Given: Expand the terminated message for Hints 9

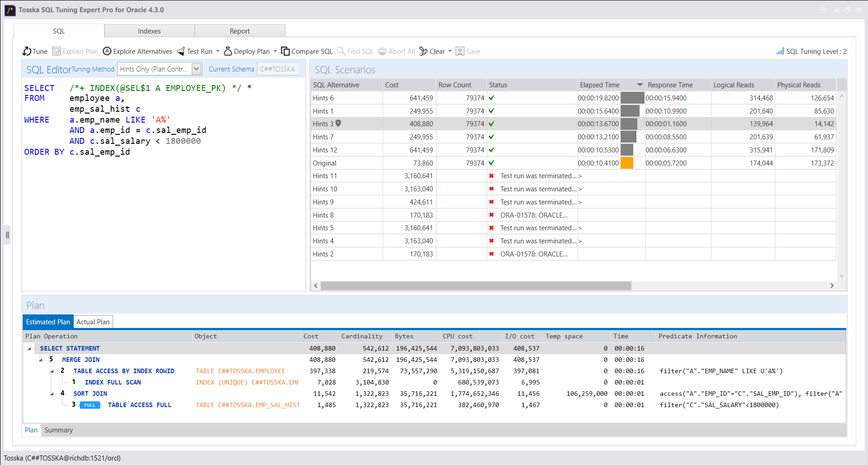Looking at the screenshot, I should [x=580, y=202].
